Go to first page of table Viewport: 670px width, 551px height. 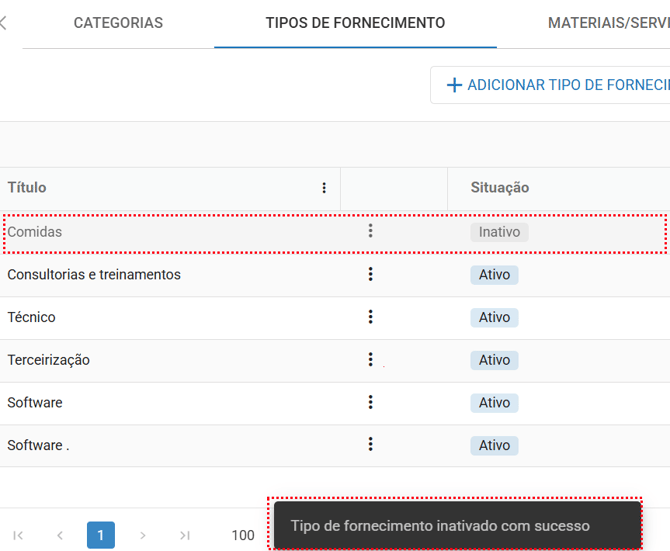(18, 535)
